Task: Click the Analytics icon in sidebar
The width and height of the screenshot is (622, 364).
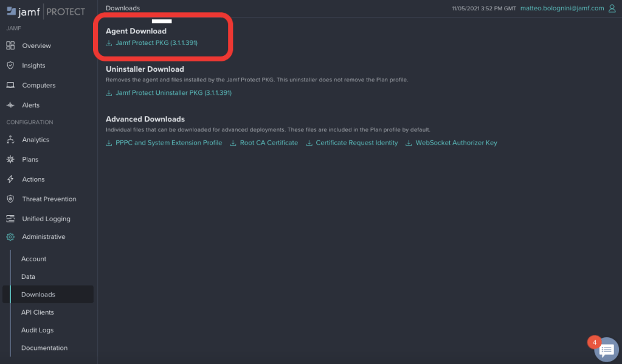Action: [10, 140]
